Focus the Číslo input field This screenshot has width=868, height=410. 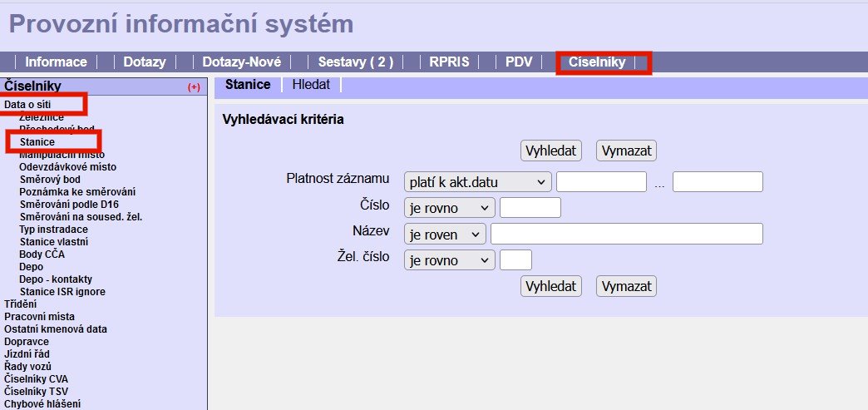[530, 208]
